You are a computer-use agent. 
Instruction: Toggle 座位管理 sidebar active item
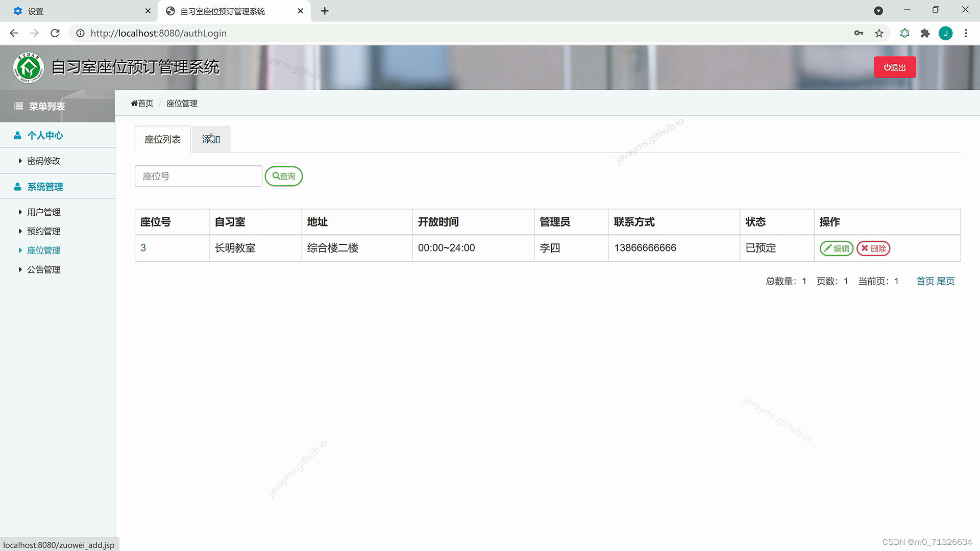pyautogui.click(x=44, y=251)
